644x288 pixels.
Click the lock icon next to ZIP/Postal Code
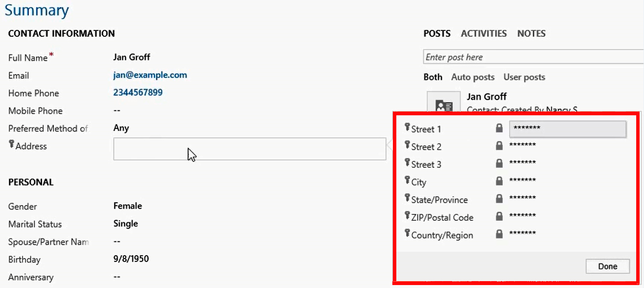[x=499, y=216]
